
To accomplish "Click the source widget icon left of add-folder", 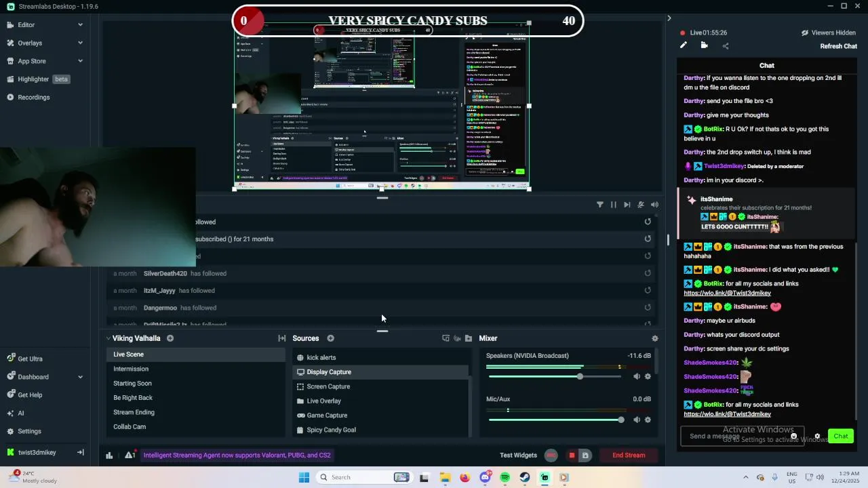I will 457,338.
